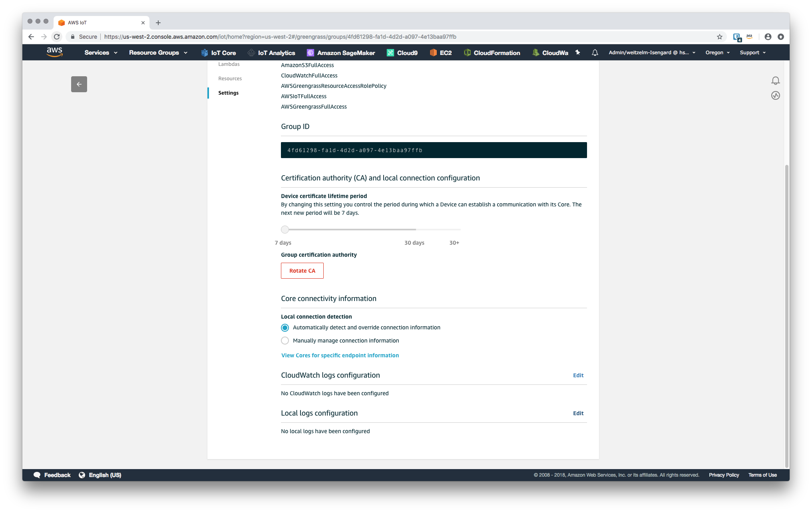Click the browser forward arrow

click(x=44, y=37)
